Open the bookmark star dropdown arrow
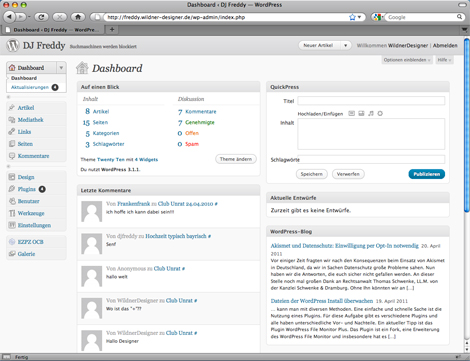Screen dimensions: 470x361 point(359,17)
